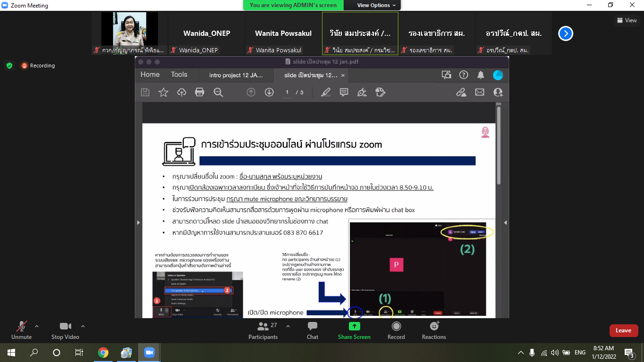Open the Zoom Chat panel

tap(313, 330)
